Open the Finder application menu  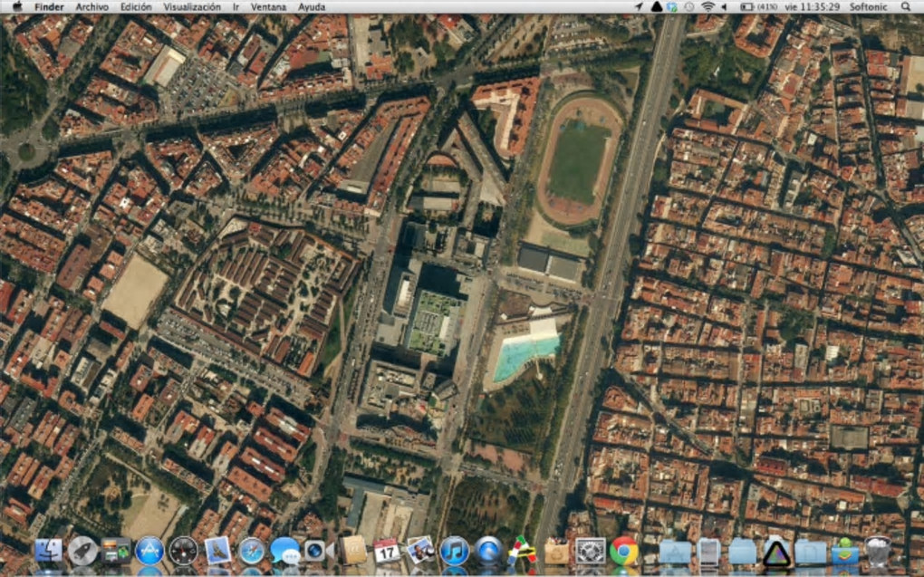[x=49, y=7]
